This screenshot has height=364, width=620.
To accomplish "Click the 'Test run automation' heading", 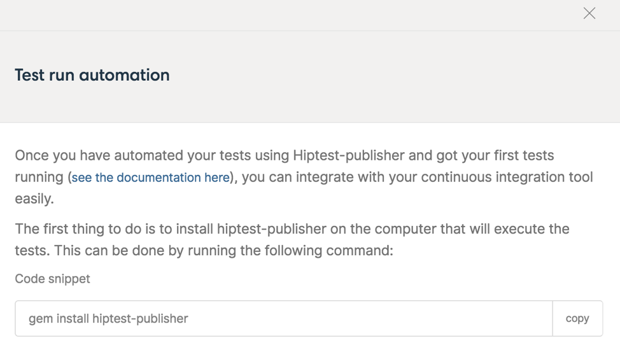I will (x=92, y=75).
